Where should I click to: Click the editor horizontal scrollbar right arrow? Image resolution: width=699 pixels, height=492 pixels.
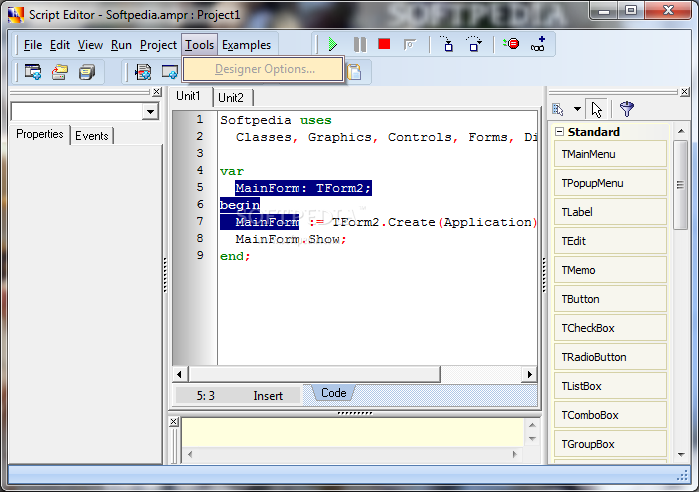click(x=529, y=374)
